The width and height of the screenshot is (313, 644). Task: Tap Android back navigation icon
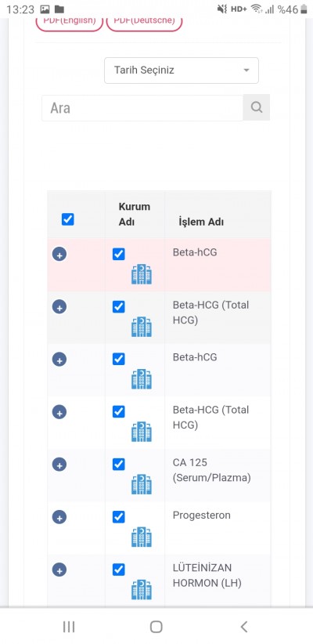coord(244,627)
